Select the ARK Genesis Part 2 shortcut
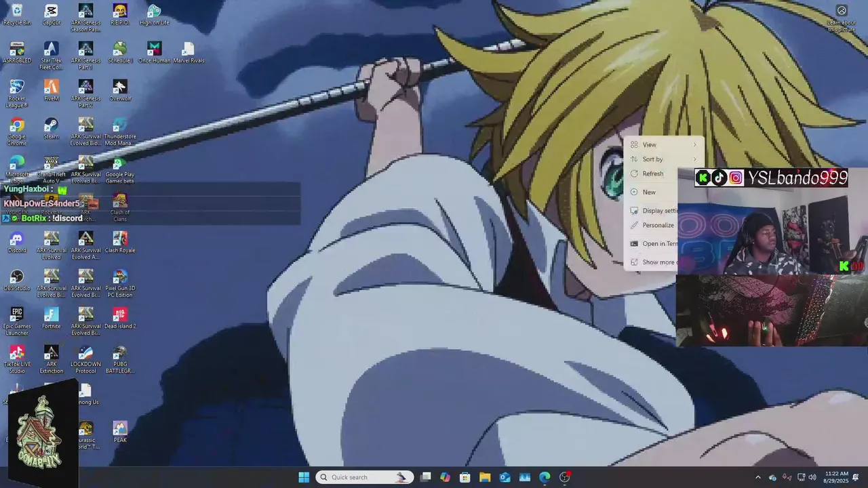868x488 pixels. [85, 94]
